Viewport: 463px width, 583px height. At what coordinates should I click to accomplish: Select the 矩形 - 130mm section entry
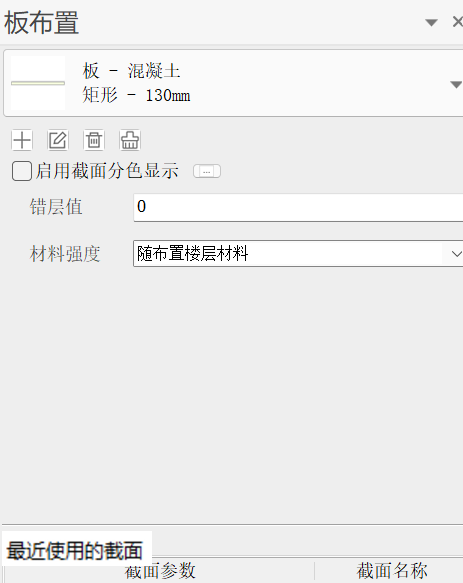pyautogui.click(x=136, y=95)
